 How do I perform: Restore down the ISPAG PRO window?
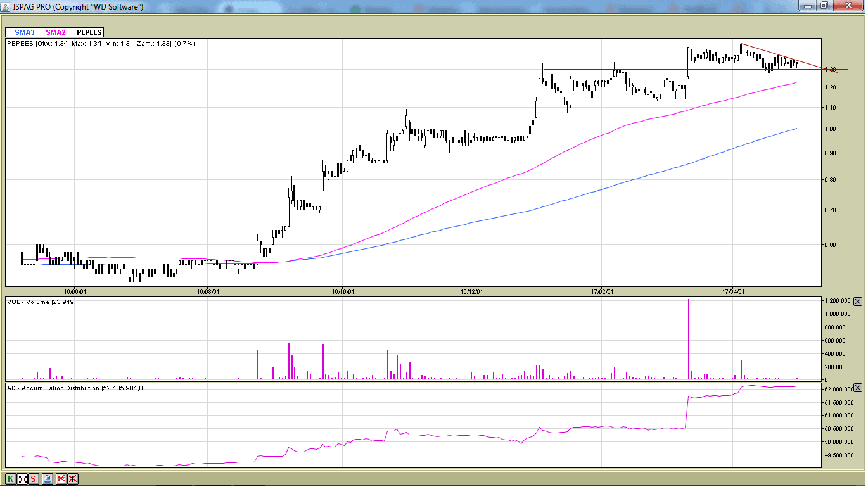click(824, 6)
